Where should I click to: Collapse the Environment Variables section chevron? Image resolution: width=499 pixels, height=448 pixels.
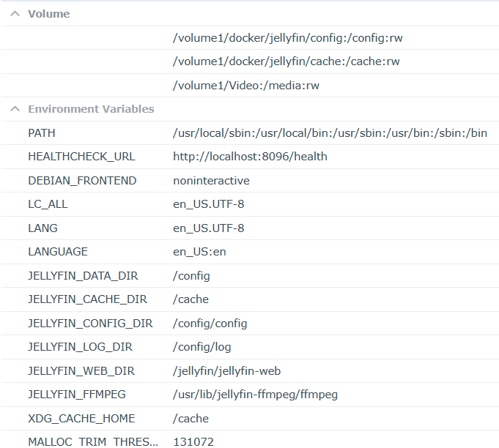(x=15, y=109)
